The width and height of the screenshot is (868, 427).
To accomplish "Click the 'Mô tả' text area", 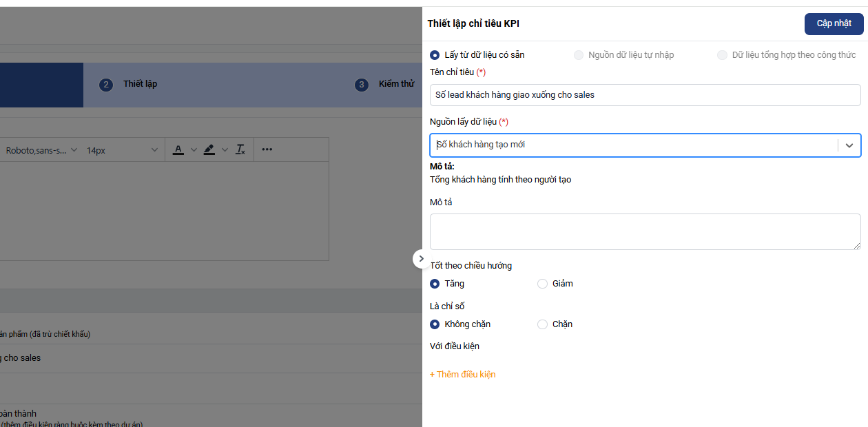I will pyautogui.click(x=645, y=231).
